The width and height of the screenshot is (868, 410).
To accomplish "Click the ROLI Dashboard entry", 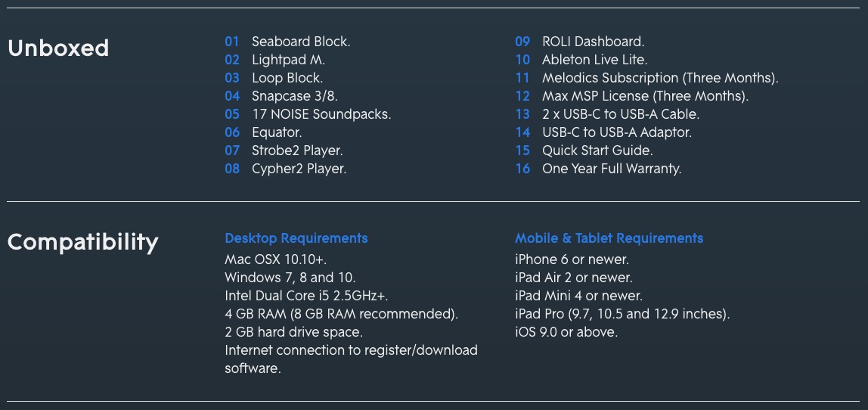I will pos(594,42).
